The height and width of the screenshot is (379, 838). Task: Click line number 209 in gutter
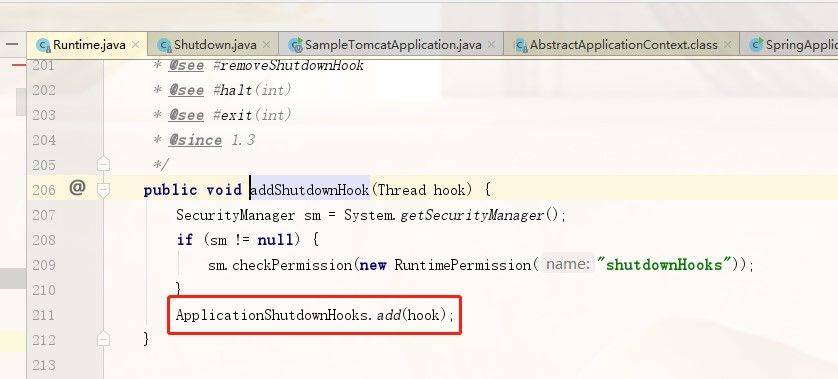(44, 265)
